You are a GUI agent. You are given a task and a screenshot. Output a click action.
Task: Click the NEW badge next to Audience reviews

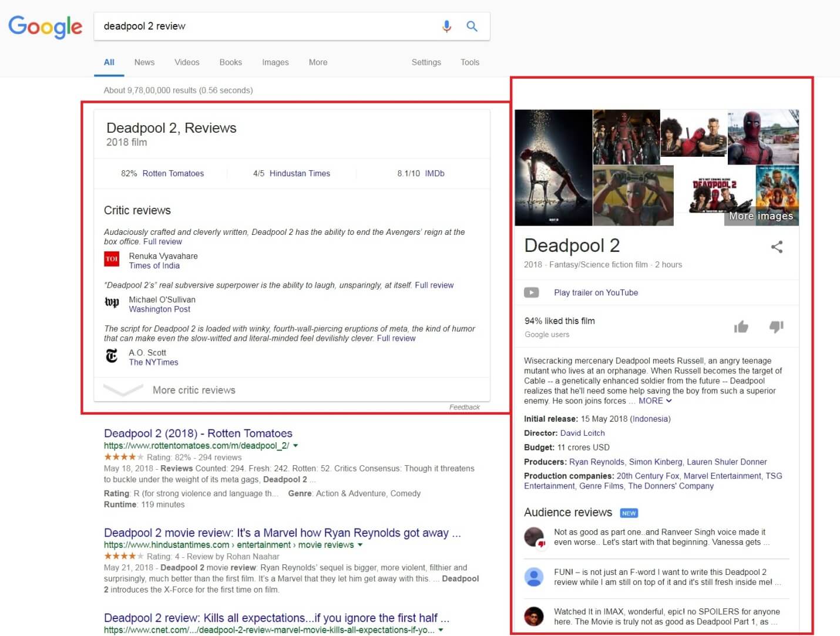629,513
